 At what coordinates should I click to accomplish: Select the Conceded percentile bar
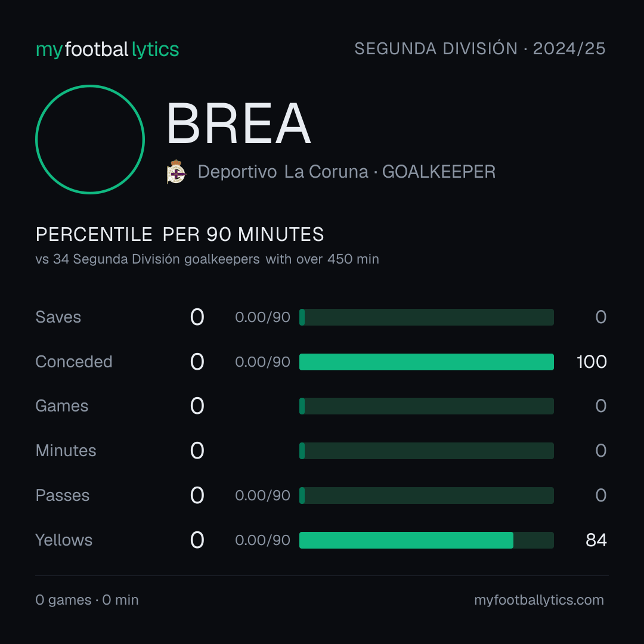click(x=426, y=362)
